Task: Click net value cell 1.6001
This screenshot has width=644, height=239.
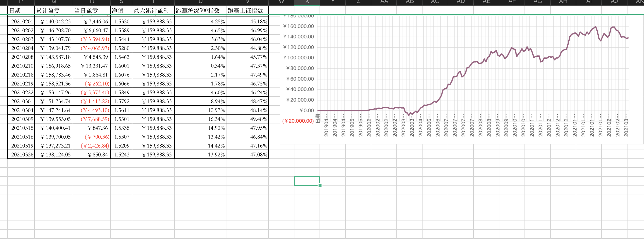Action: coord(121,66)
